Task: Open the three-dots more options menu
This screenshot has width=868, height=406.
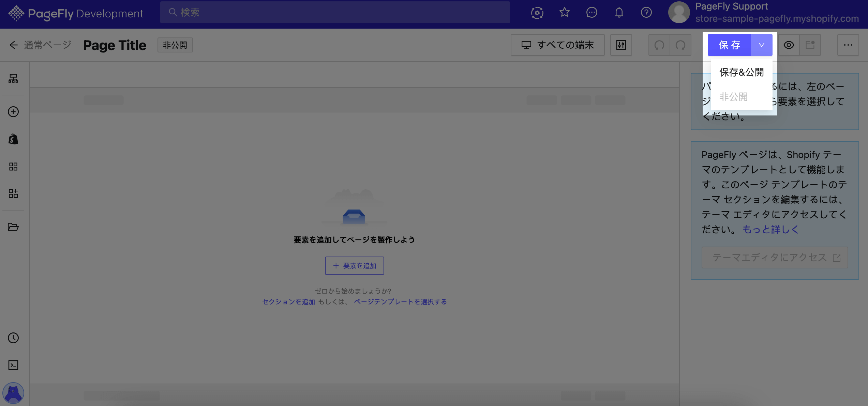Action: click(x=848, y=45)
